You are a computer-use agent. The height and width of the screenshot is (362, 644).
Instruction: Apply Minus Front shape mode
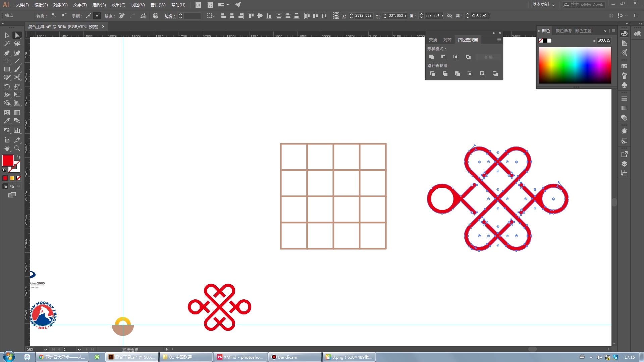pyautogui.click(x=444, y=57)
